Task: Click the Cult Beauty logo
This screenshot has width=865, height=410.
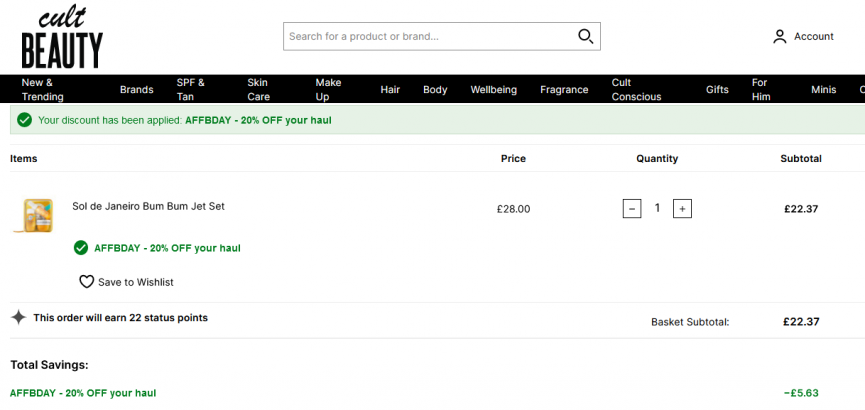Action: tap(62, 36)
